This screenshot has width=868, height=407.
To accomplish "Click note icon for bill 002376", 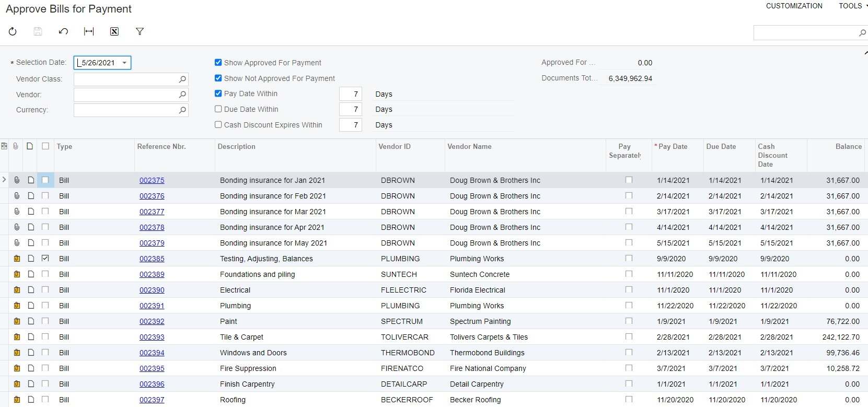I will (31, 196).
